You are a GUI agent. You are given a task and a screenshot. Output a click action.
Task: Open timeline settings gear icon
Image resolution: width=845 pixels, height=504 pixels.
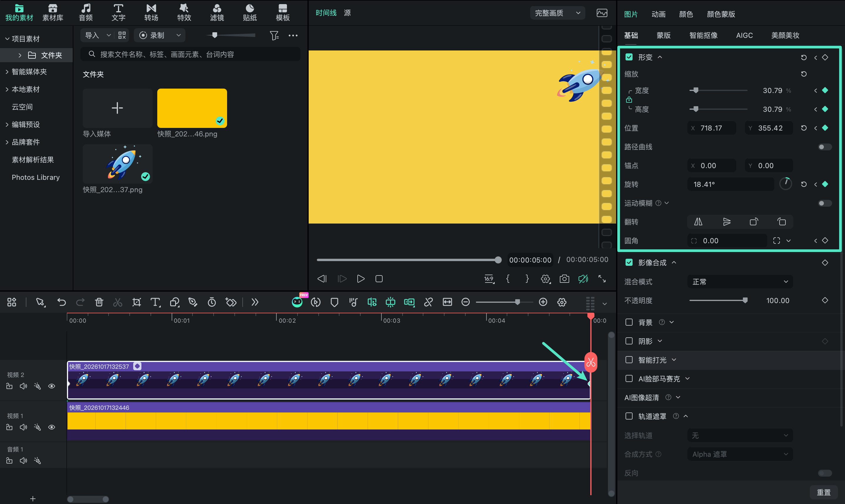click(562, 302)
